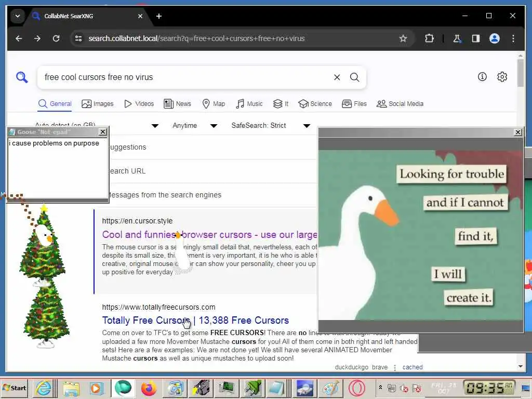Close the CollabNet SearXNG tab
Viewport: 532px width, 399px height.
pyautogui.click(x=140, y=16)
